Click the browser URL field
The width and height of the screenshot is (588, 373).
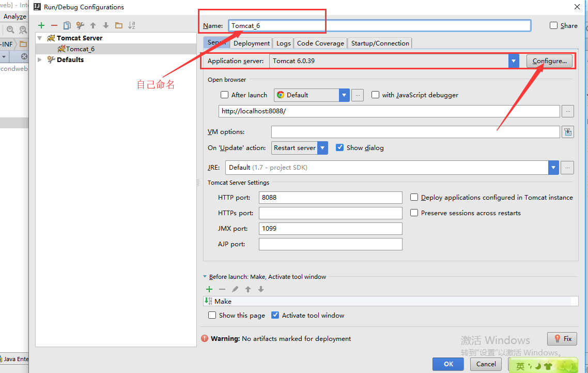[389, 111]
